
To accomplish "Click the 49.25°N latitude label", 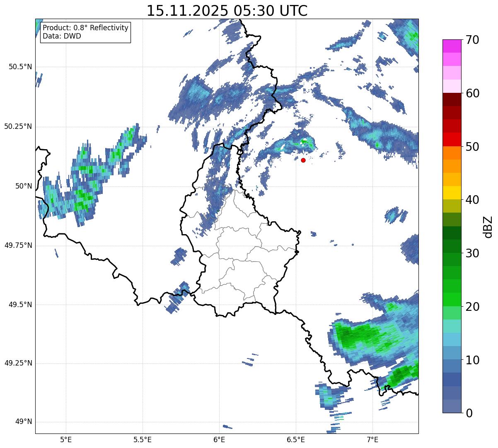I will [18, 363].
